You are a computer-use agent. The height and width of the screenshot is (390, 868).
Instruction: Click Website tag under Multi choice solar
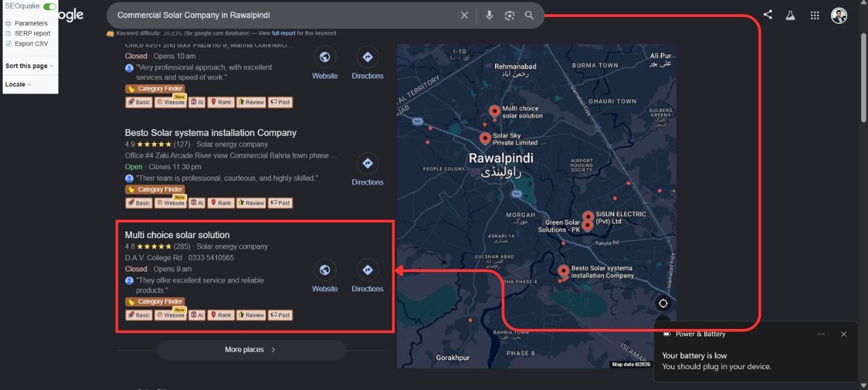(x=170, y=315)
